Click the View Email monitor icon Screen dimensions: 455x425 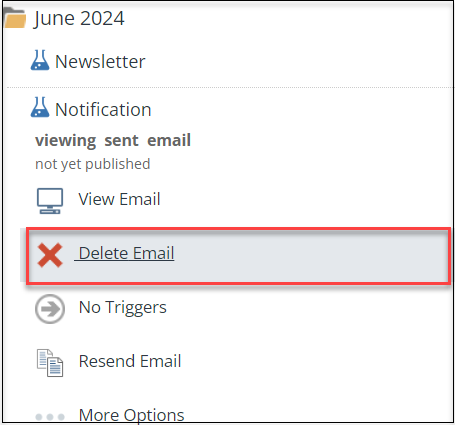[x=50, y=201]
